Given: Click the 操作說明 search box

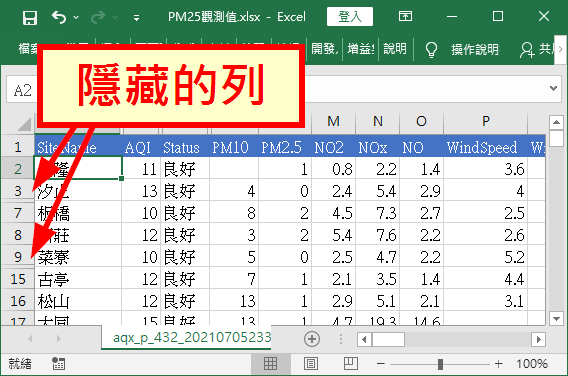Looking at the screenshot, I should 475,49.
